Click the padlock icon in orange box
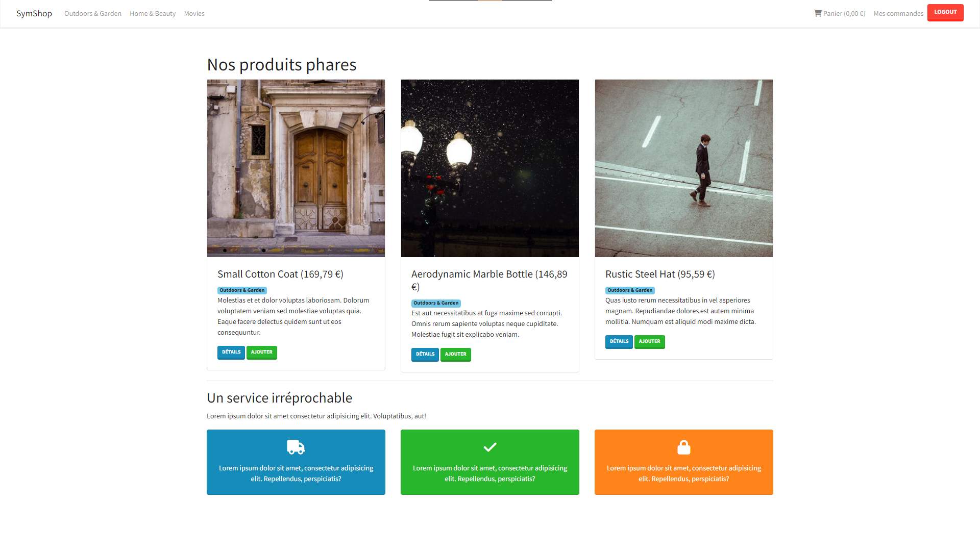Screen dimensions: 980x551 683,447
